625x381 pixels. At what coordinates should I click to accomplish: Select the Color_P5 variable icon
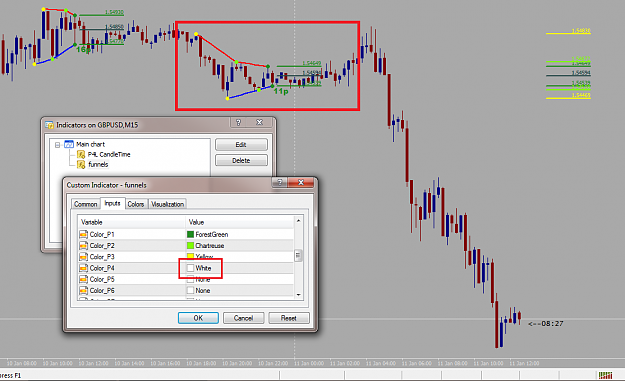pos(83,279)
